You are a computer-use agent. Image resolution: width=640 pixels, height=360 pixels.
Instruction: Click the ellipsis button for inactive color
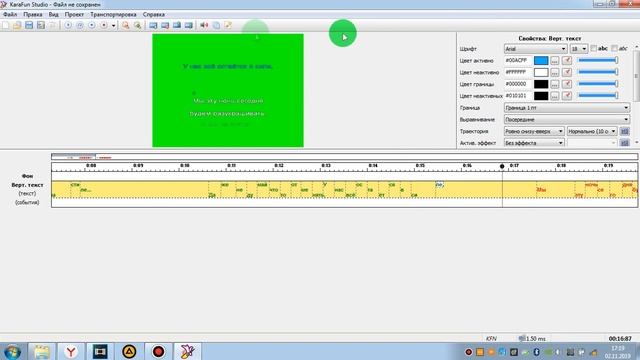pos(554,72)
